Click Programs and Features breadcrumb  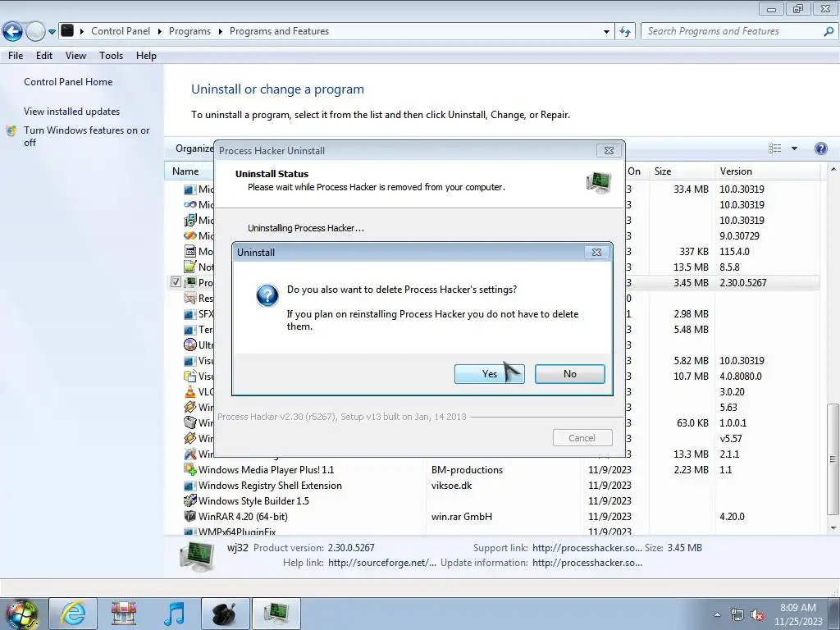pos(279,31)
